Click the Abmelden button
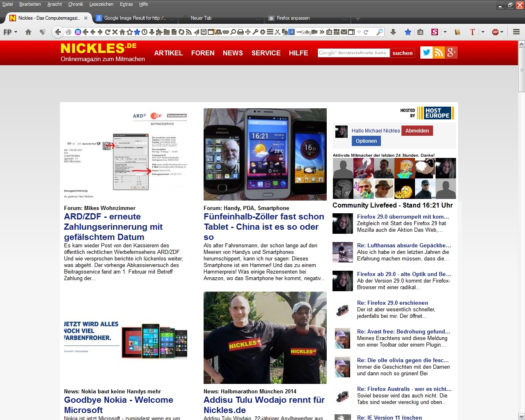The width and height of the screenshot is (525, 420). 417,131
